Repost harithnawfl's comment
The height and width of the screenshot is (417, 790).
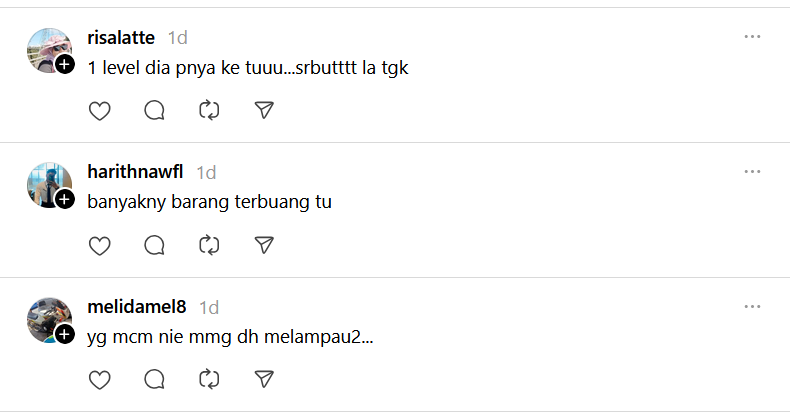click(x=209, y=245)
